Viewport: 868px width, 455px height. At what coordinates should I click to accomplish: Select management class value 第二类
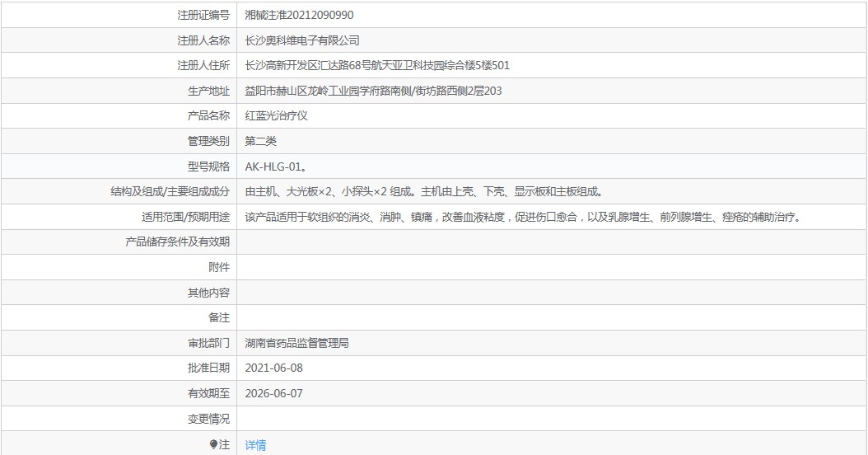pos(261,141)
